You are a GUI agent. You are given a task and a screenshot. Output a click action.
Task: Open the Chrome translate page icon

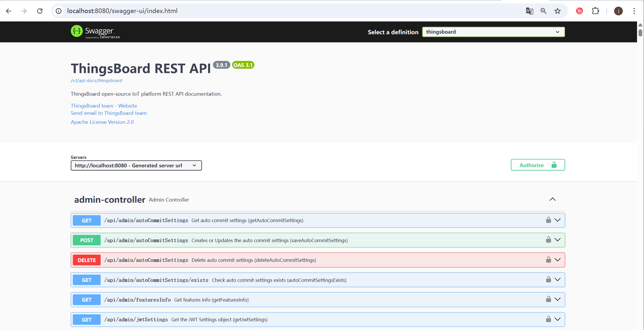click(529, 11)
